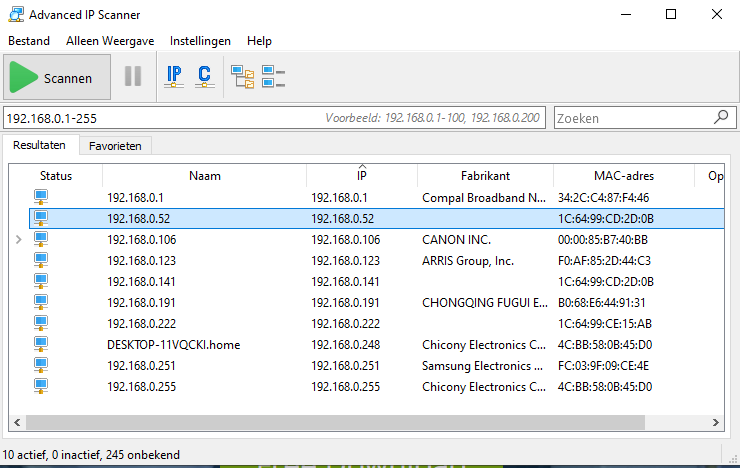Click the horizontal scrollbar right arrow

tap(715, 422)
